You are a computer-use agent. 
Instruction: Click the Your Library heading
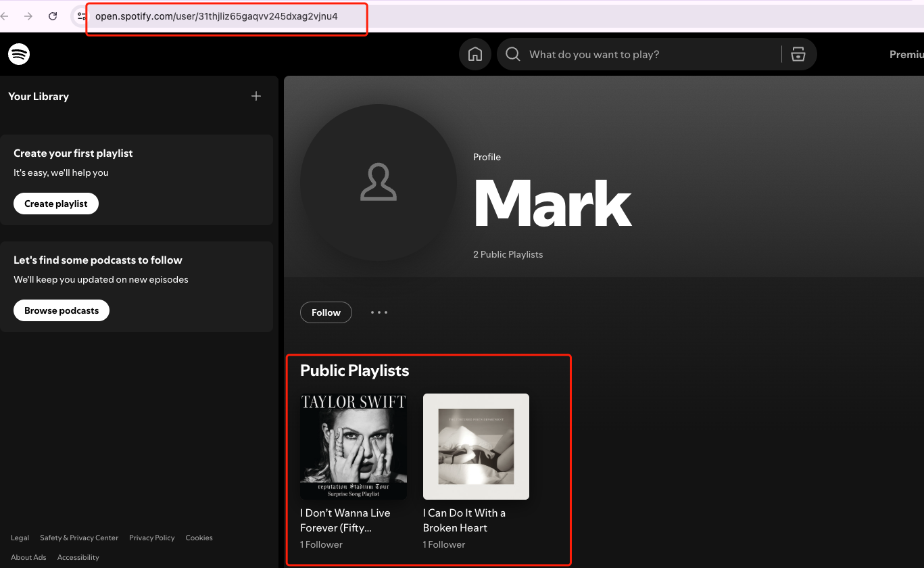point(39,96)
